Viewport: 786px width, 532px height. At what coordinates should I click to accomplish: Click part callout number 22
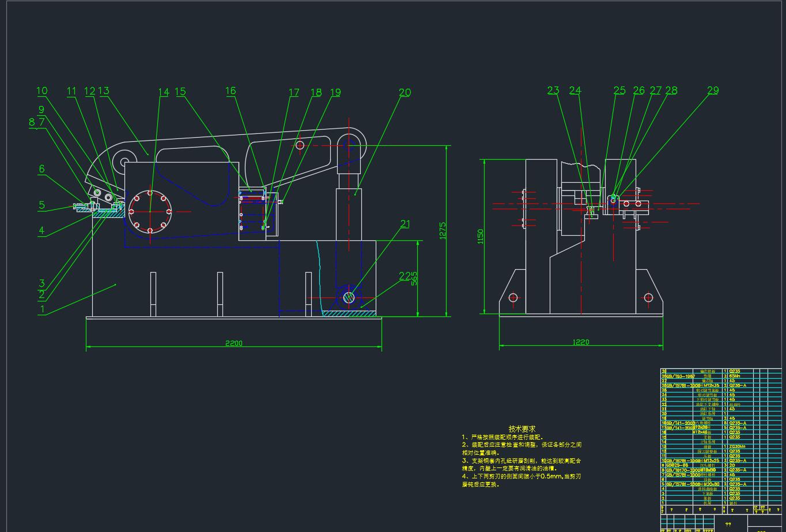(x=405, y=277)
